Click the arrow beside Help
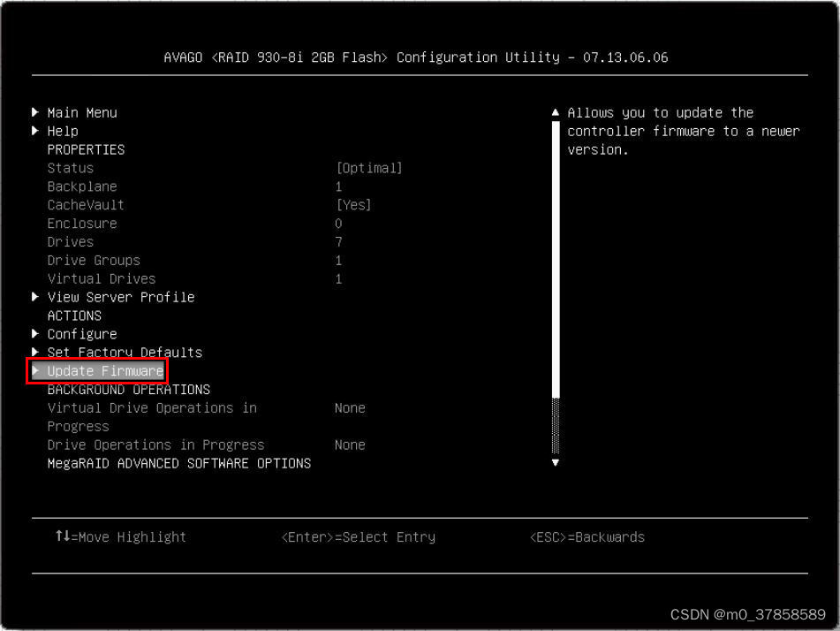840x631 pixels. pyautogui.click(x=35, y=131)
